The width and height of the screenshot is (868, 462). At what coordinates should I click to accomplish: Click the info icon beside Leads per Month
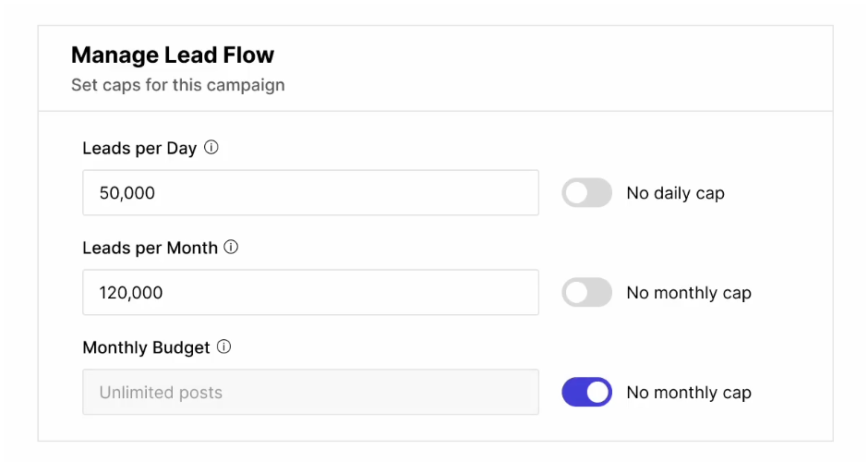pyautogui.click(x=232, y=247)
